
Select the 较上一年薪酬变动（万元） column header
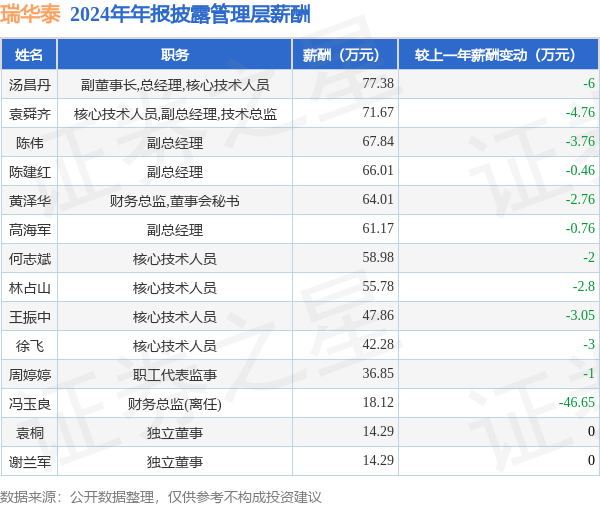point(499,55)
